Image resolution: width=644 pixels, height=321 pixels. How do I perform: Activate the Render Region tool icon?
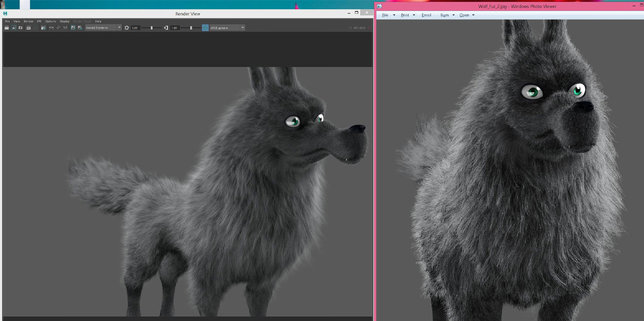[x=14, y=28]
